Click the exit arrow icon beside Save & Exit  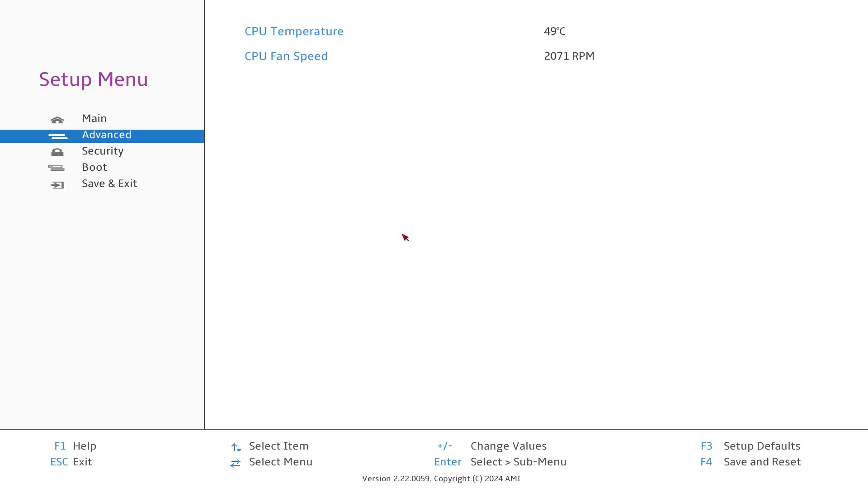pos(57,185)
